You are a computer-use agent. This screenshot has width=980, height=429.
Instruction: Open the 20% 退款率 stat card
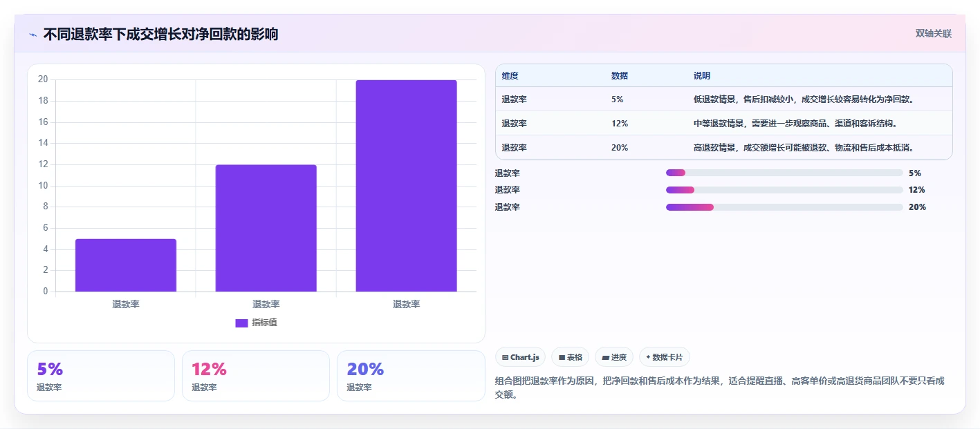pos(411,376)
